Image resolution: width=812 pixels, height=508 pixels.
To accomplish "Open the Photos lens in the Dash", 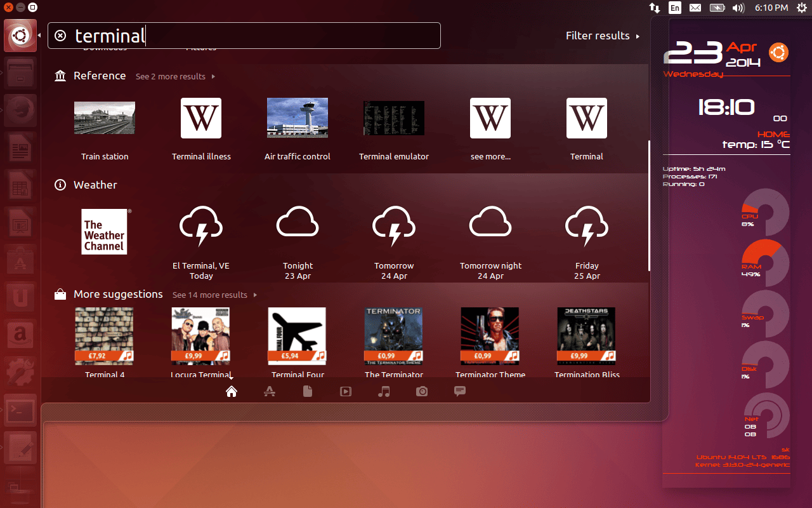I will click(422, 391).
